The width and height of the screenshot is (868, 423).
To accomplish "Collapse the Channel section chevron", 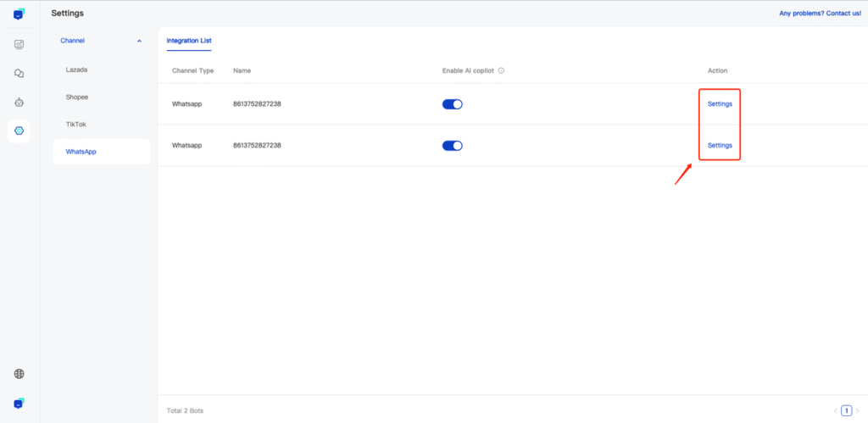I will point(139,41).
